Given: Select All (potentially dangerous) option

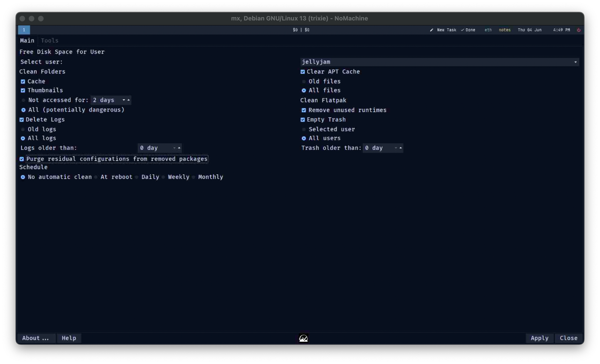Looking at the screenshot, I should pyautogui.click(x=24, y=110).
